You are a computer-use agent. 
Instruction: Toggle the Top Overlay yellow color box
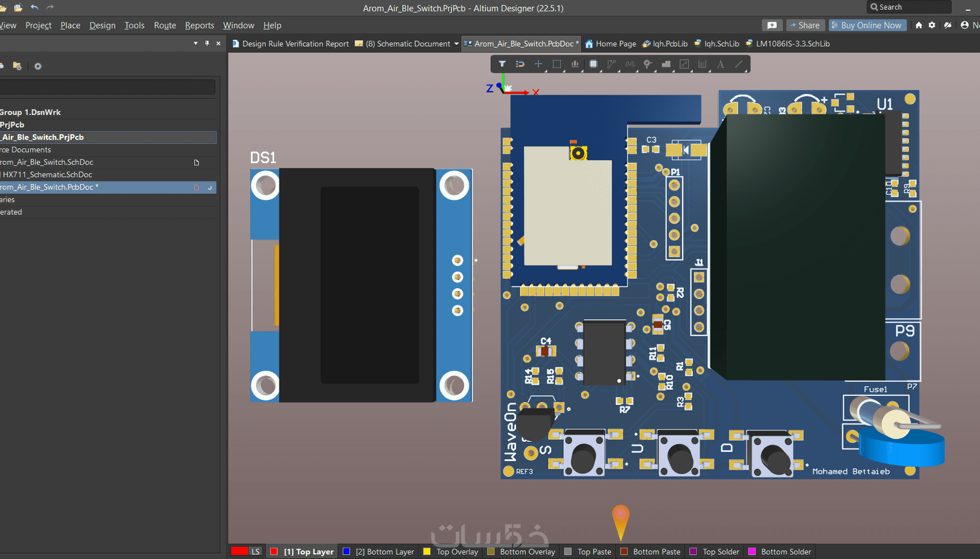coord(427,552)
